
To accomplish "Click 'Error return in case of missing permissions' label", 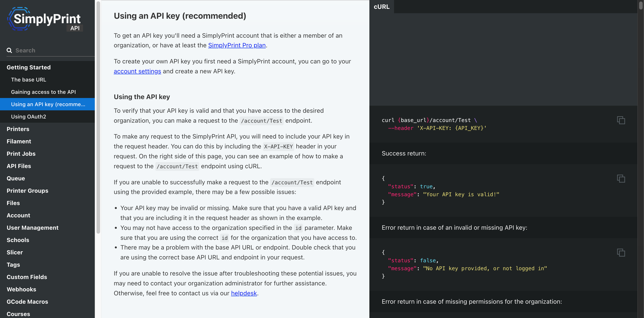I will (x=471, y=301).
